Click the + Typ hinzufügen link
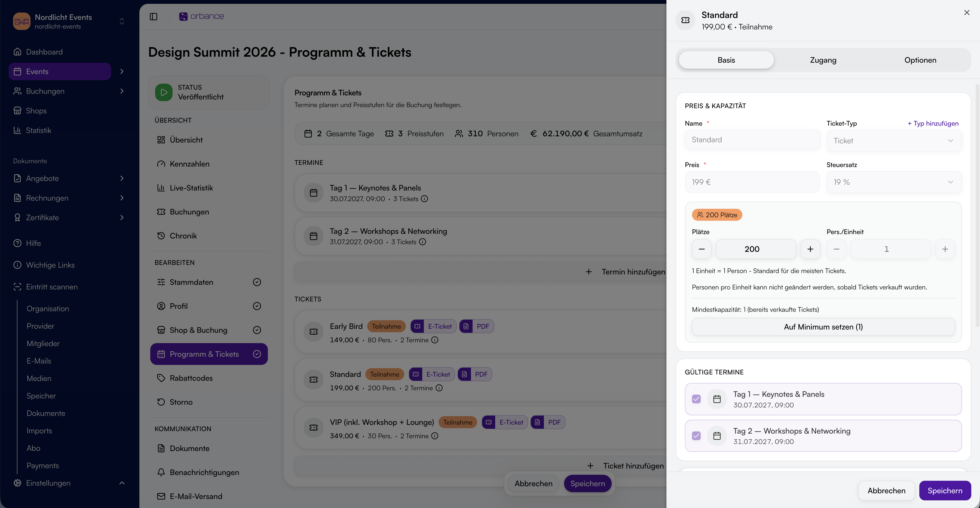This screenshot has width=980, height=508. click(933, 123)
